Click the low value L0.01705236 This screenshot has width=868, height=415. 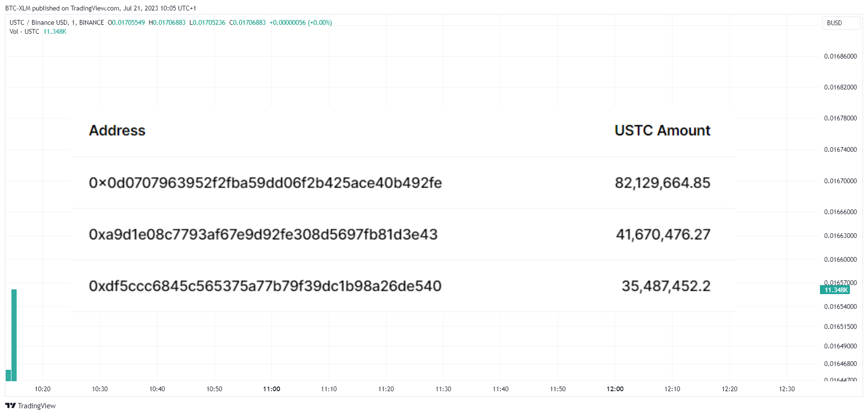(207, 22)
